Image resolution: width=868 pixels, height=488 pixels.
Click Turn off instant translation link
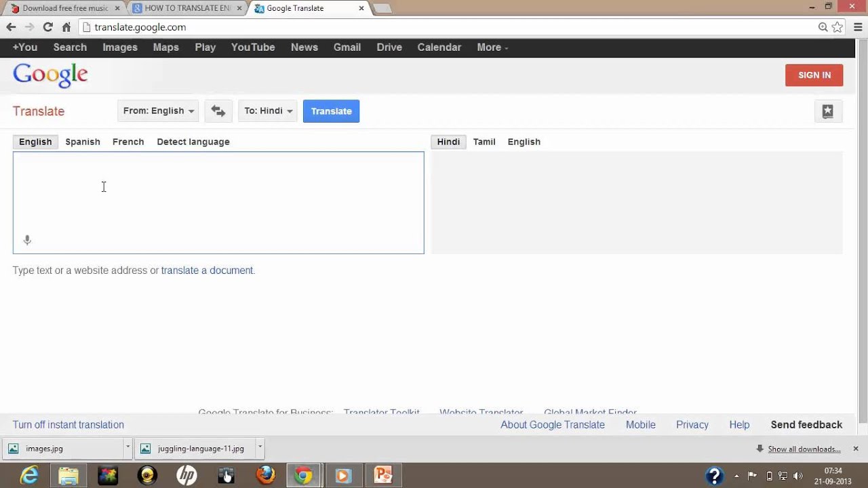pos(68,425)
